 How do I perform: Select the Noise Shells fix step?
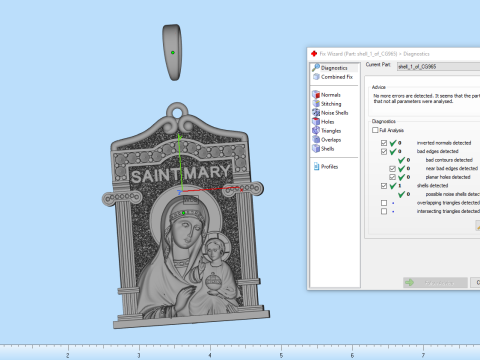(334, 113)
